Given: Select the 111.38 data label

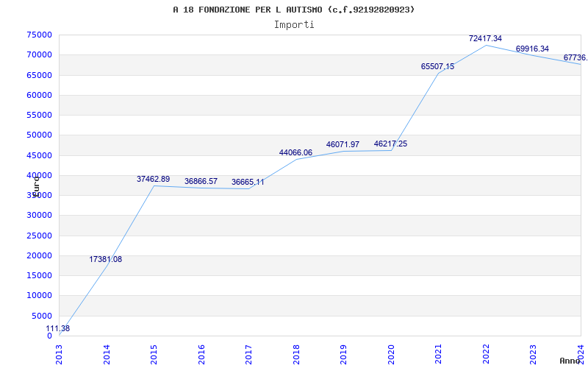Looking at the screenshot, I should 58,328.
